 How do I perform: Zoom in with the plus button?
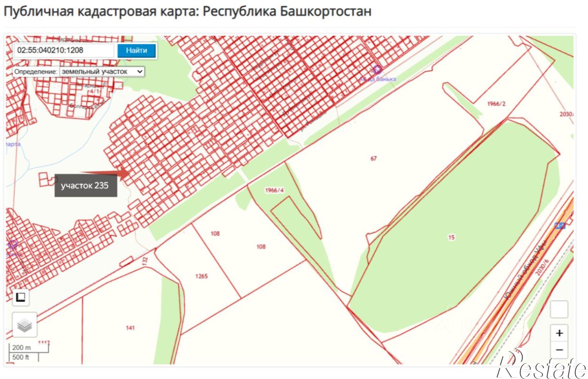(559, 333)
